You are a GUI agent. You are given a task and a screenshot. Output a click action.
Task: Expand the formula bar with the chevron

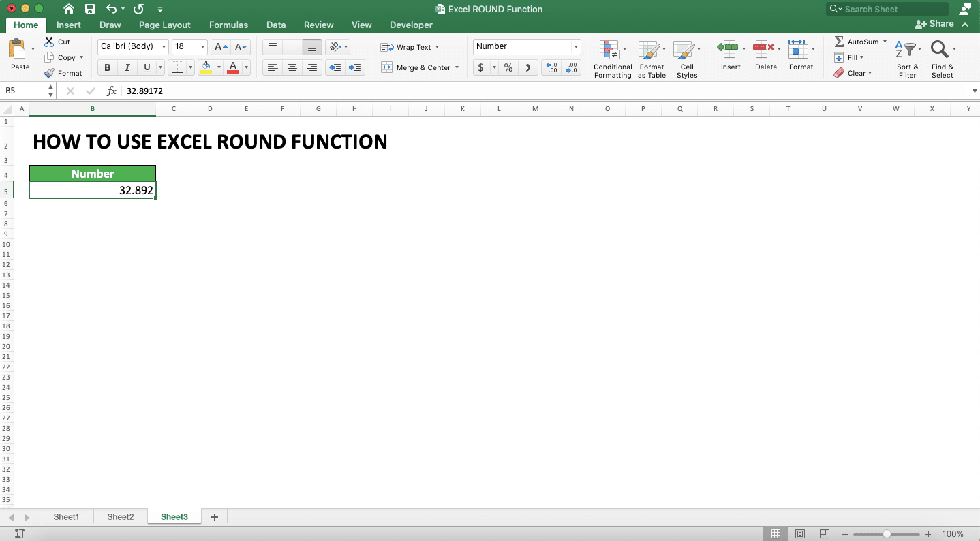click(x=975, y=91)
